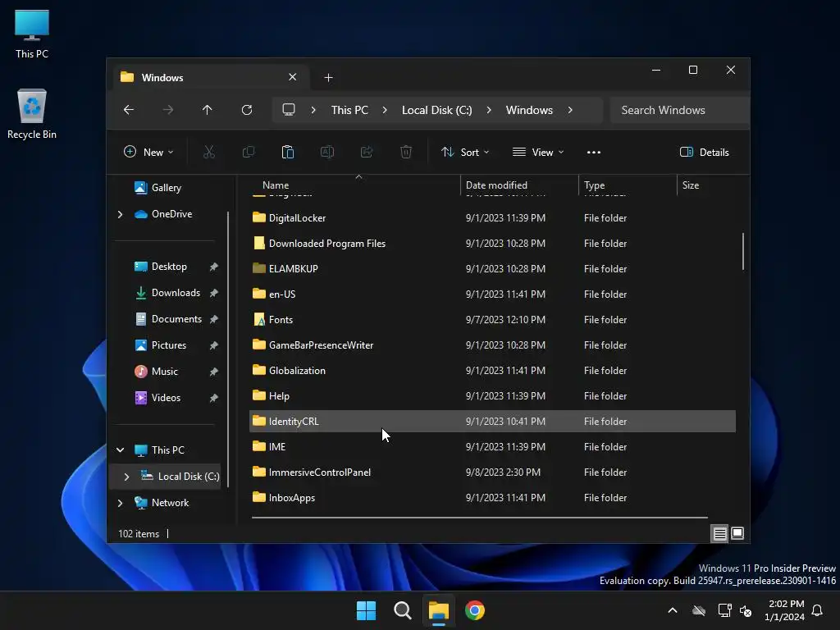Switch to large thumbnails view icon

737,533
